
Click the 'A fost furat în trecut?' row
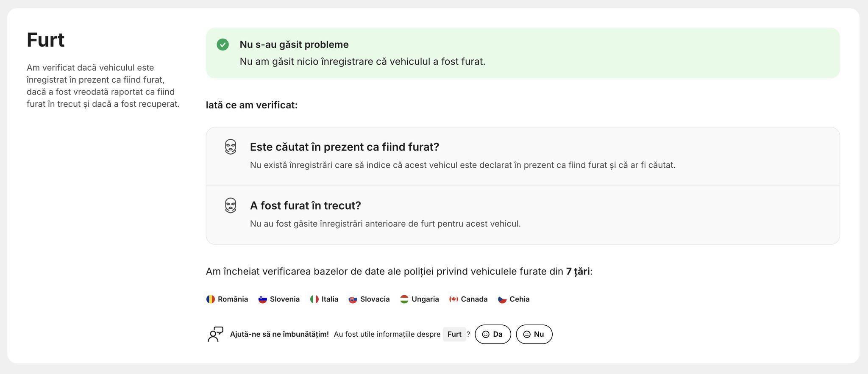pyautogui.click(x=523, y=215)
